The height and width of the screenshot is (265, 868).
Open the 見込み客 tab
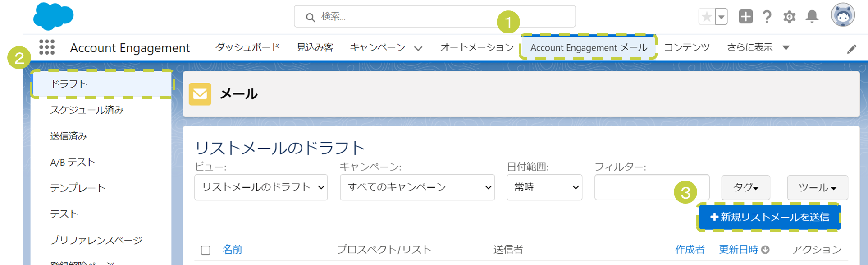click(x=315, y=47)
